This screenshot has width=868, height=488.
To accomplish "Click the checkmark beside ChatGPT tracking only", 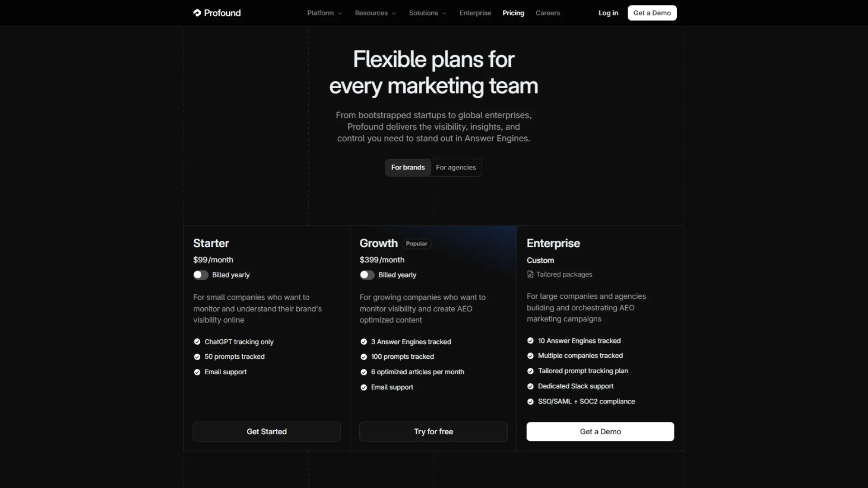I will (x=197, y=342).
